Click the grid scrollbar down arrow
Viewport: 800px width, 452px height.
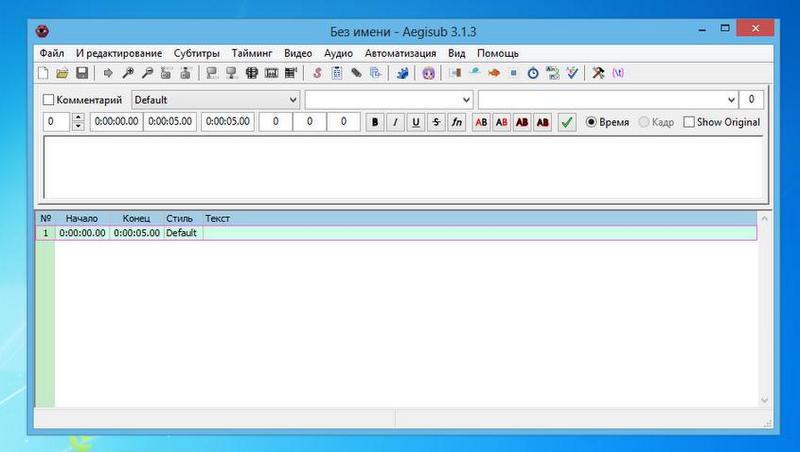pos(764,400)
